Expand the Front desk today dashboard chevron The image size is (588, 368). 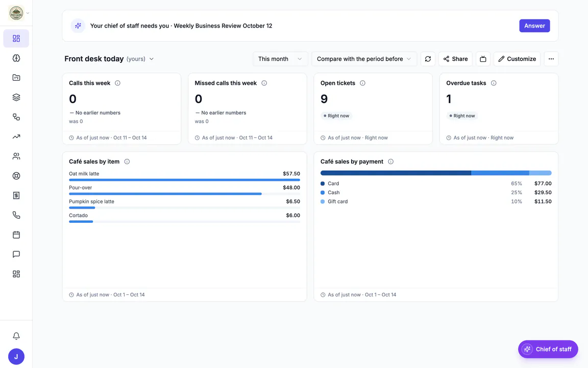click(x=152, y=59)
